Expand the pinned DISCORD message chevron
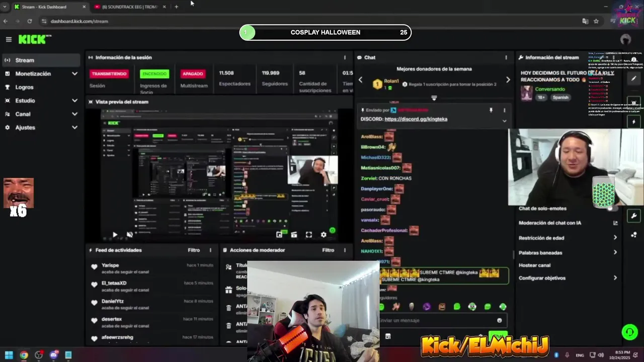This screenshot has height=362, width=644. tap(504, 121)
